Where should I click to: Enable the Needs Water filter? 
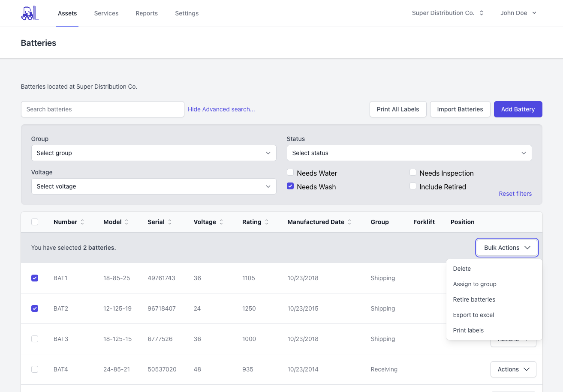pos(290,173)
